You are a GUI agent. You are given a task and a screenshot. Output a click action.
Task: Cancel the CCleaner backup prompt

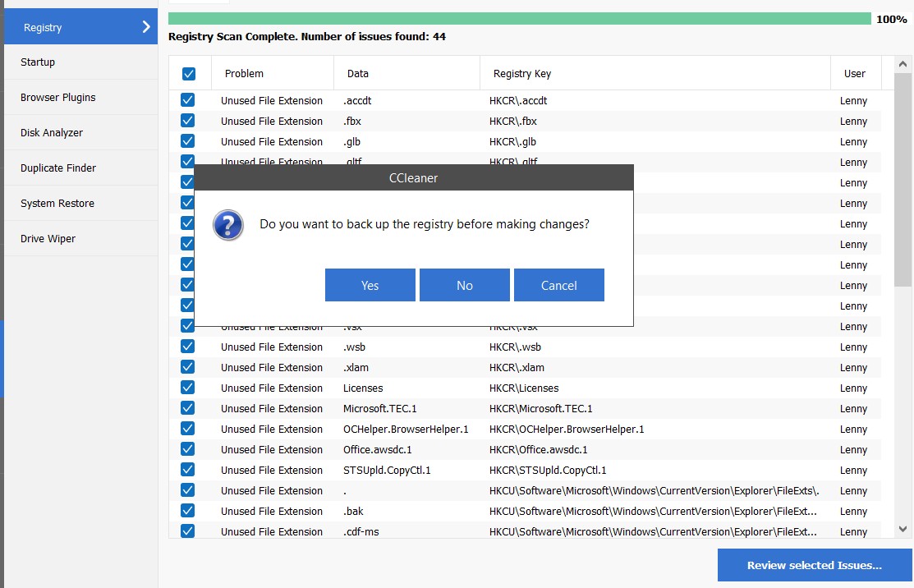click(x=559, y=285)
